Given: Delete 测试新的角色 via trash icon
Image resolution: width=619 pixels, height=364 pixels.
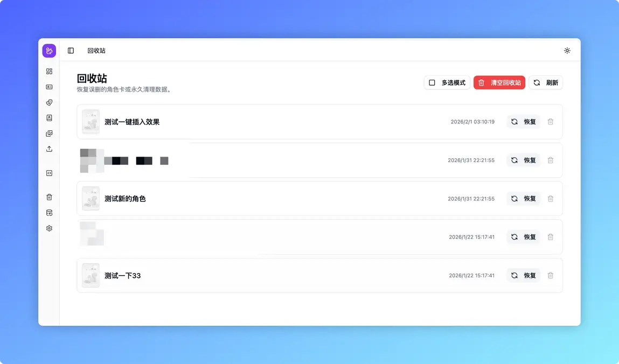Looking at the screenshot, I should click(x=550, y=199).
